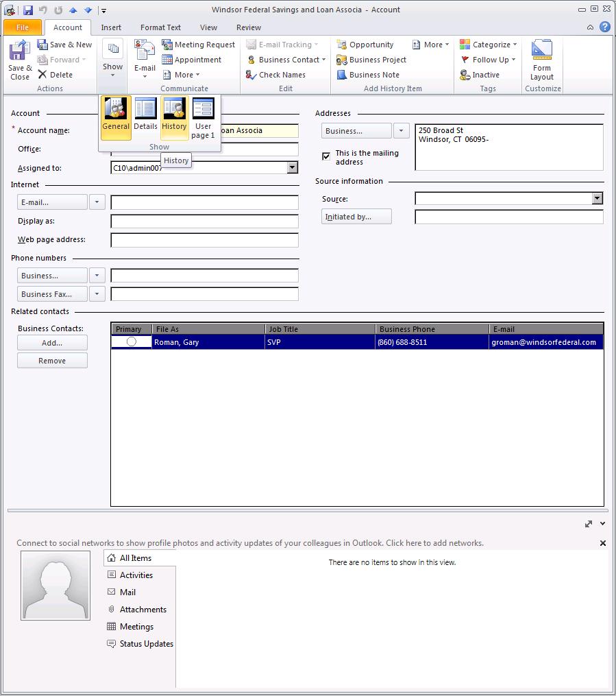This screenshot has width=616, height=696.
Task: Click the Add... business contact button
Action: tap(52, 343)
